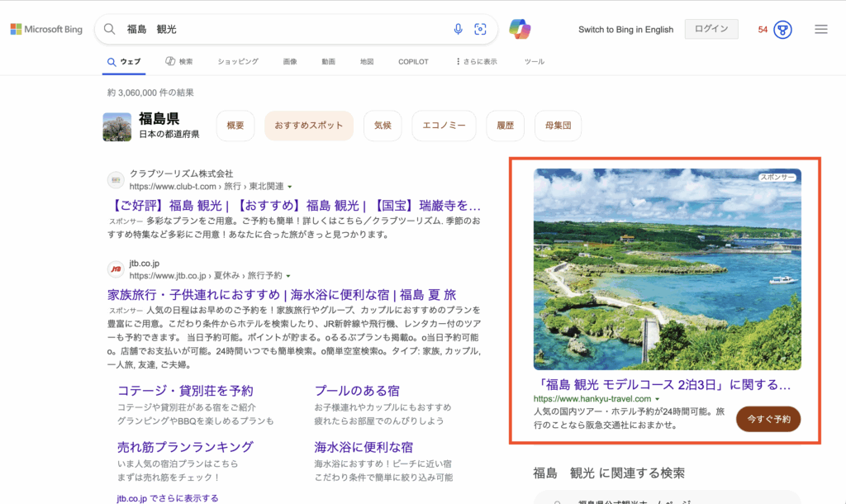
Task: Open the コテージ・貸別荘を予約 sitelink
Action: [x=185, y=391]
